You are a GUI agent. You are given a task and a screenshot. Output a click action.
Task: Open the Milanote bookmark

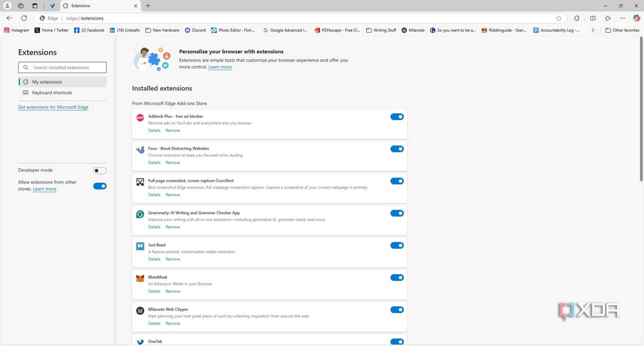tap(413, 30)
